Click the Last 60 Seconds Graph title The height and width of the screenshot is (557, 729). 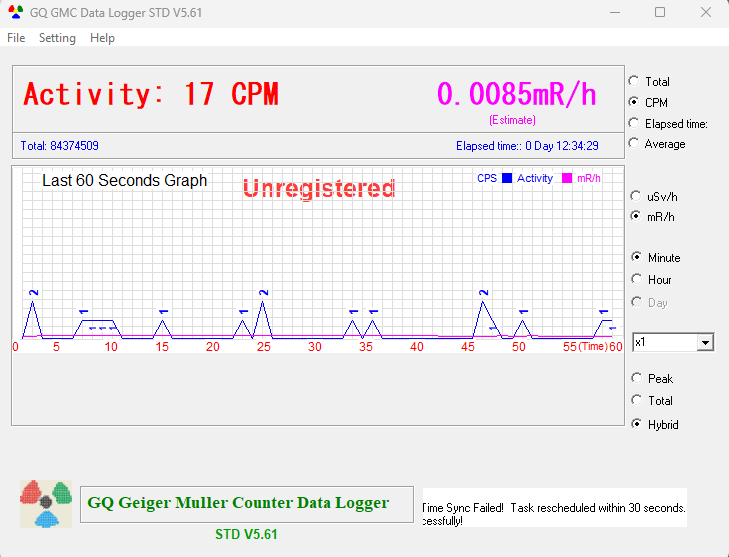(125, 180)
